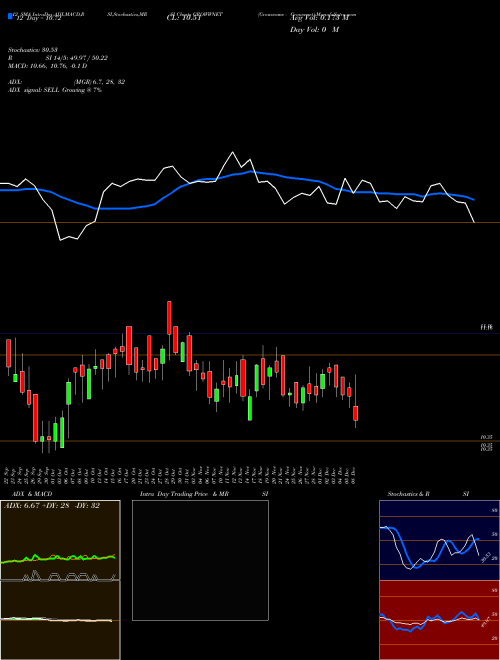Click the 'Intra Day Trading Price & MR' title

pos(184,494)
